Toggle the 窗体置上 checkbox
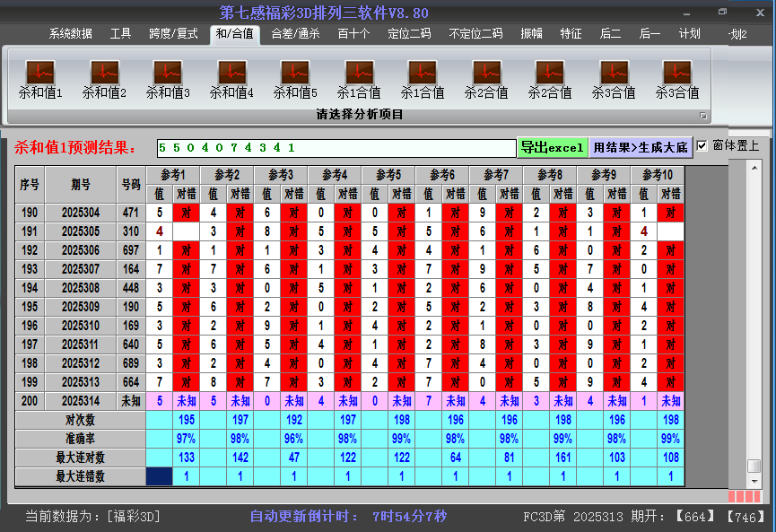Screen dimensions: 776x532 click(702, 146)
